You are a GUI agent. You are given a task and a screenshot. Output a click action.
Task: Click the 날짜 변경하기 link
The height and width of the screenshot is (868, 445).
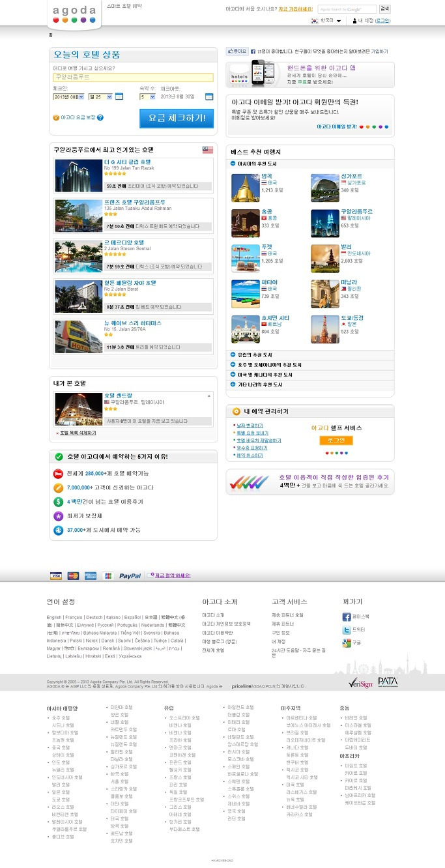(x=250, y=426)
